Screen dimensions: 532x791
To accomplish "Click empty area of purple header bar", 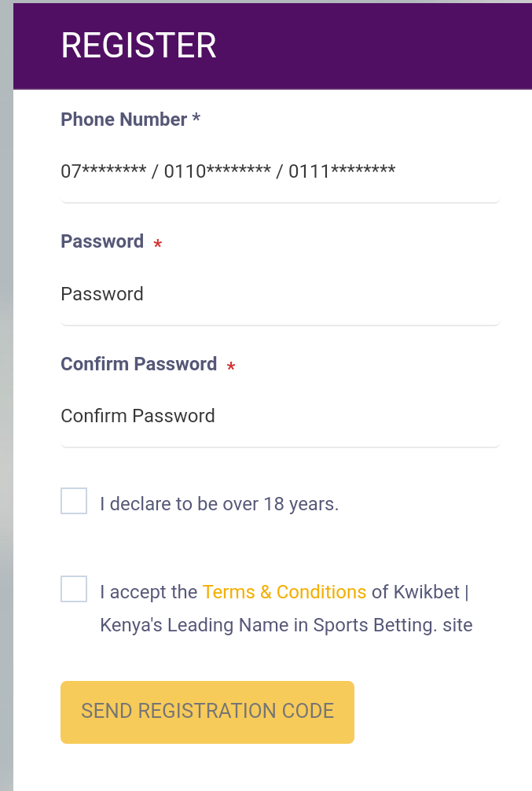I will [x=377, y=46].
